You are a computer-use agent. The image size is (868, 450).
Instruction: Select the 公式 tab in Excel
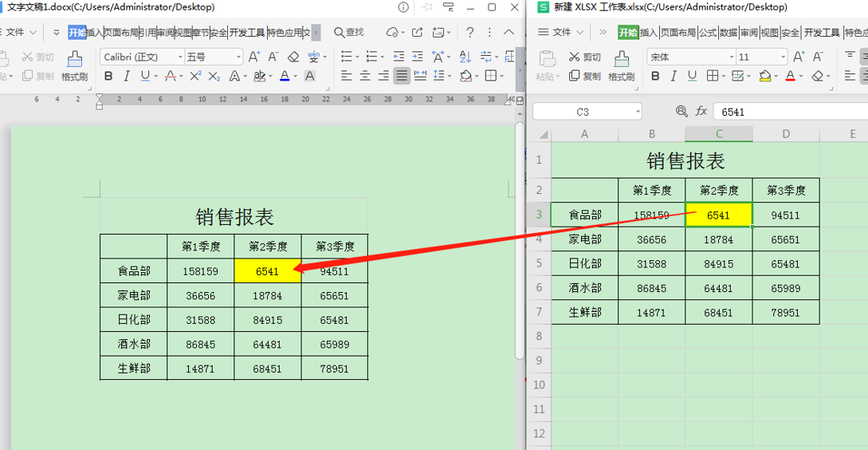pyautogui.click(x=708, y=33)
